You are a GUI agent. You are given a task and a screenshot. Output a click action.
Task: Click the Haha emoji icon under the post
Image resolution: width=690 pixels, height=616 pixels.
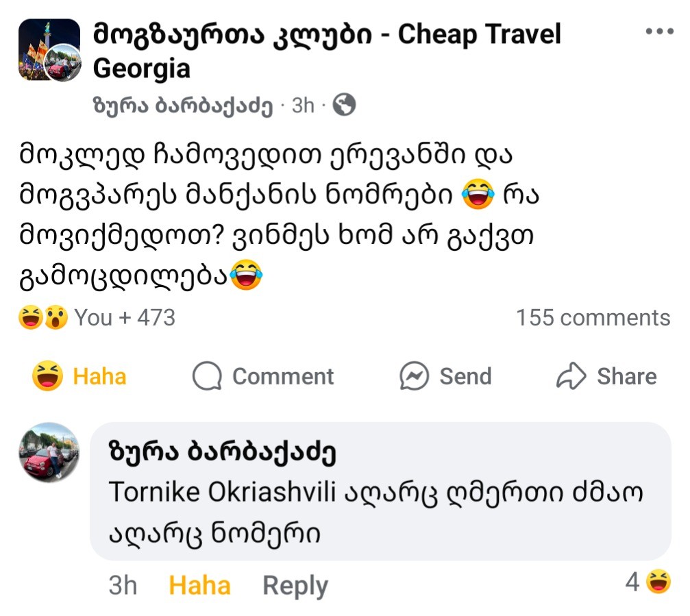click(x=48, y=376)
